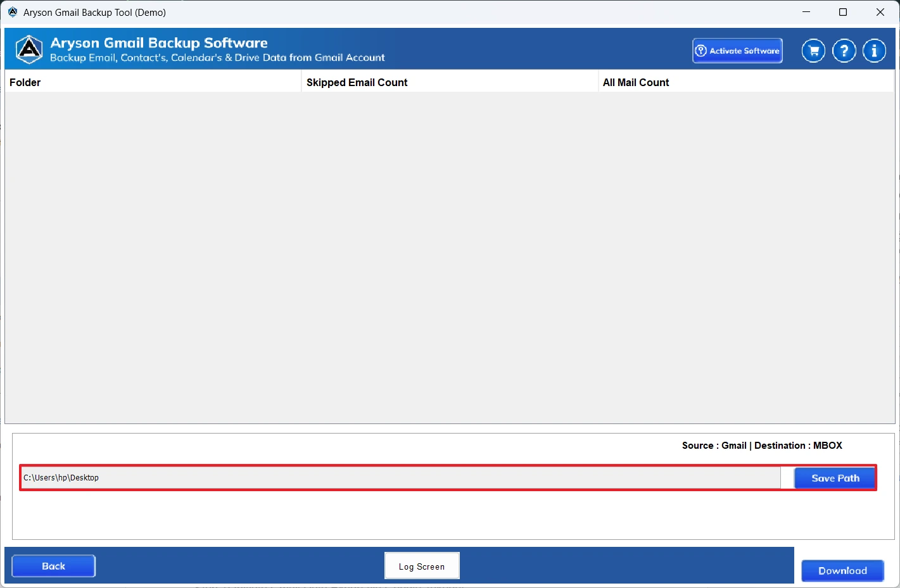Click the Source : Gmail | Destination : MBOX label

(762, 446)
